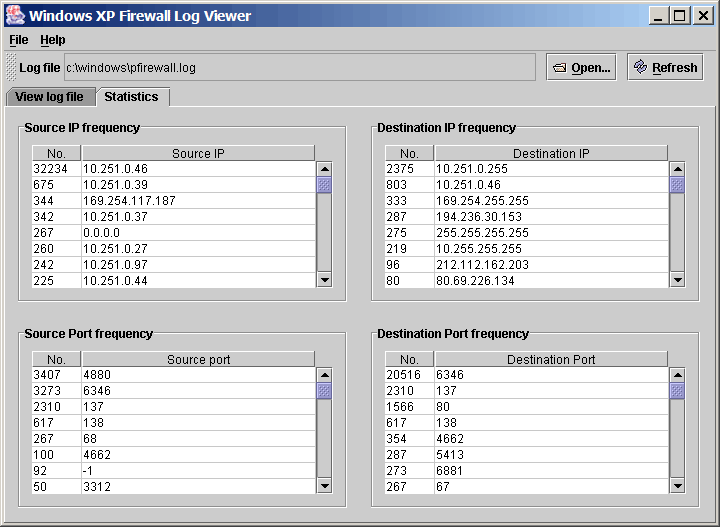Select source IP row 10.251.0.39

[174, 185]
